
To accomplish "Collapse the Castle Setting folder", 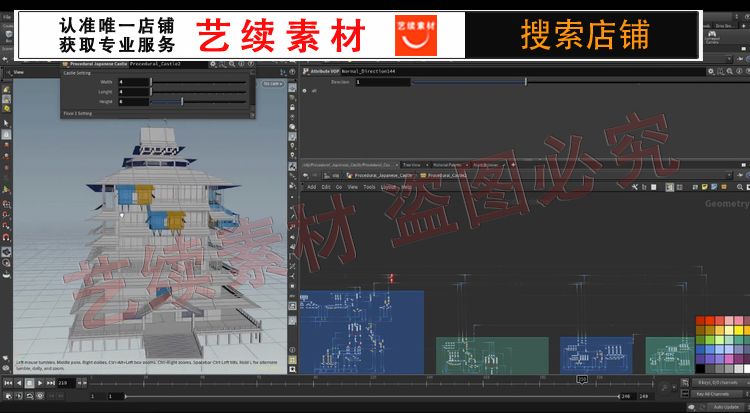I will click(77, 73).
